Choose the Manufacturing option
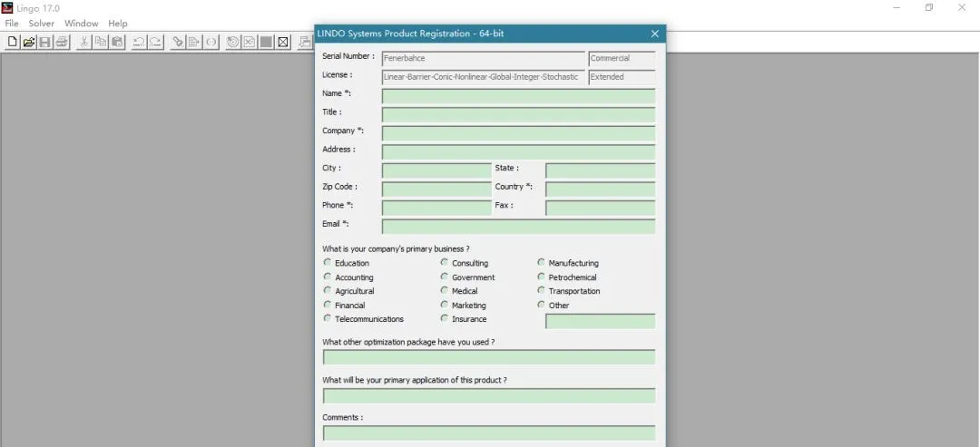Viewport: 980px width, 447px height. pyautogui.click(x=541, y=262)
